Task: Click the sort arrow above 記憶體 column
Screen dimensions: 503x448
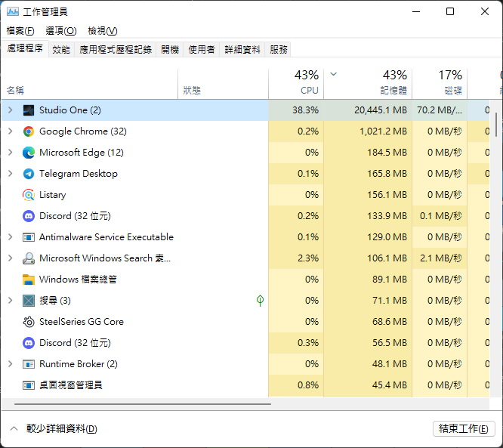Action: [x=334, y=74]
